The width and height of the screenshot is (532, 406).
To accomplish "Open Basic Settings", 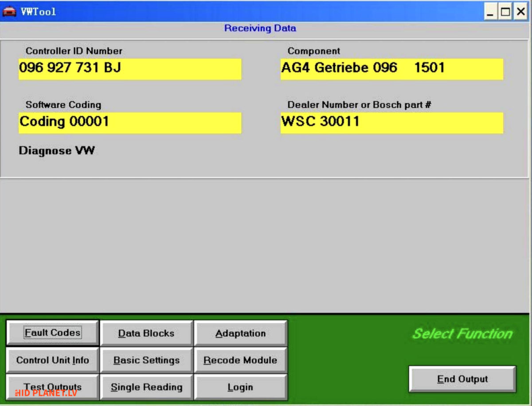I will coord(147,360).
